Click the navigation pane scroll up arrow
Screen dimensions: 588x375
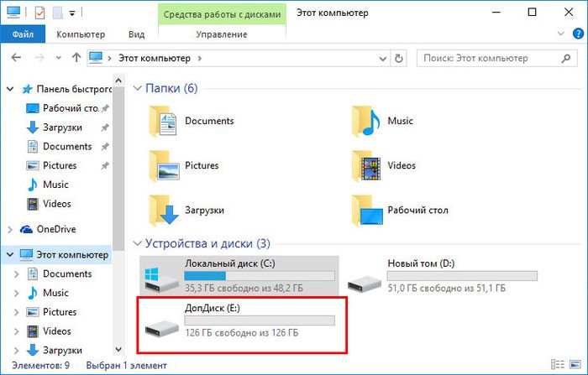click(118, 81)
